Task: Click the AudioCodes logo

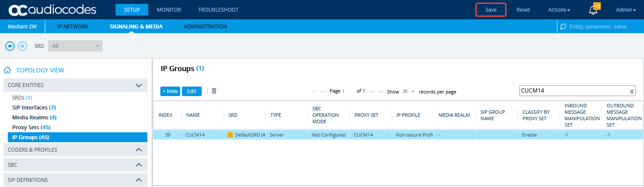Action: pos(52,9)
